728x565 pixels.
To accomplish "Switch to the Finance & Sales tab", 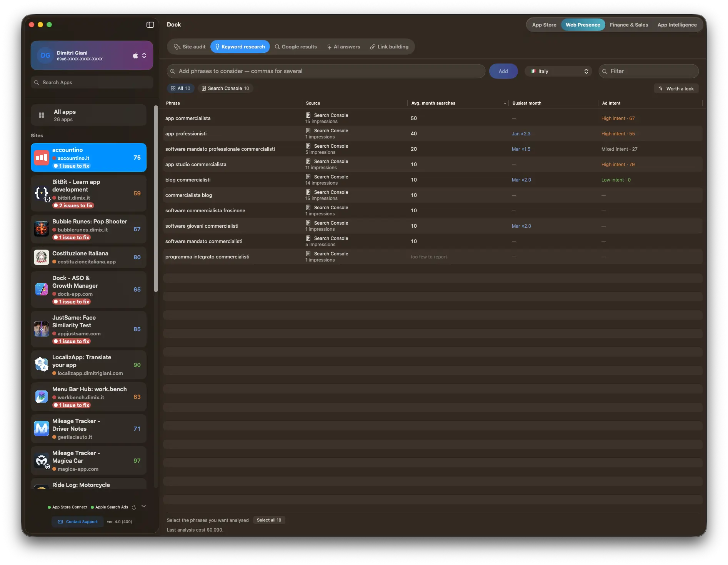I will [629, 25].
